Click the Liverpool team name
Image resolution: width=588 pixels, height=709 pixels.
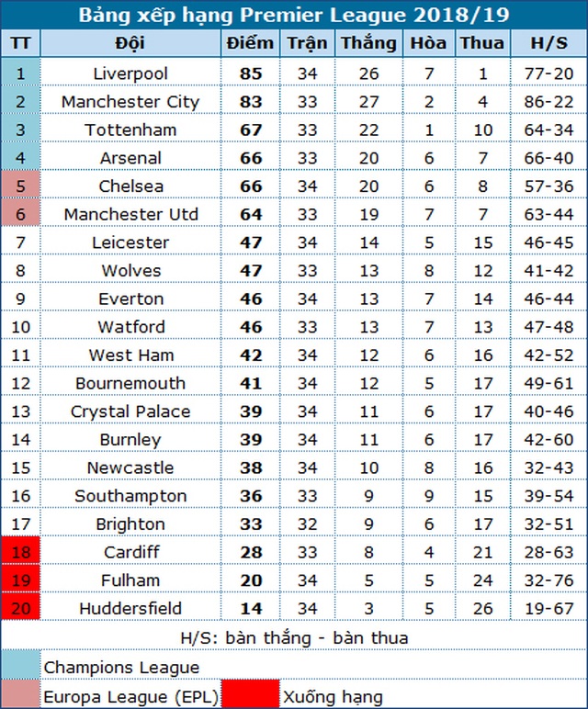point(130,73)
